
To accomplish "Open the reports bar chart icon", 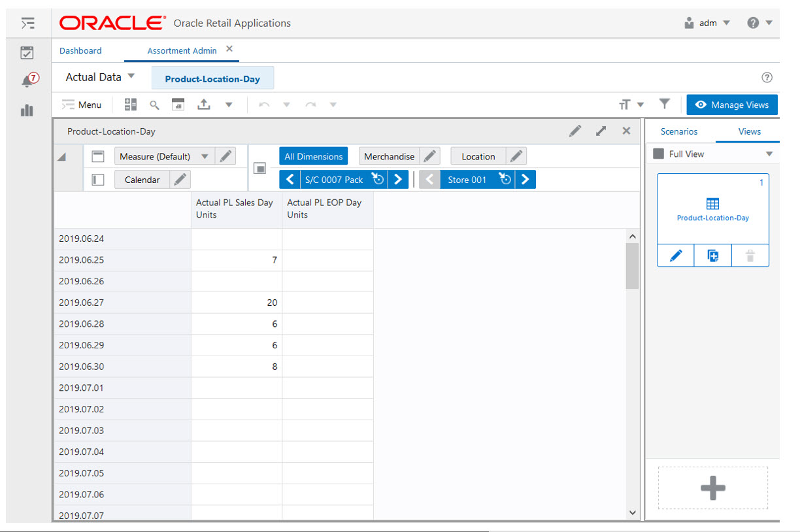I will coord(27,110).
